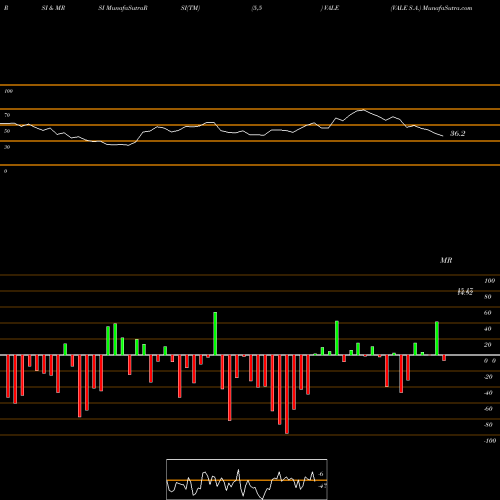
Task: Select the MR label above the histogram
Action: click(x=446, y=260)
